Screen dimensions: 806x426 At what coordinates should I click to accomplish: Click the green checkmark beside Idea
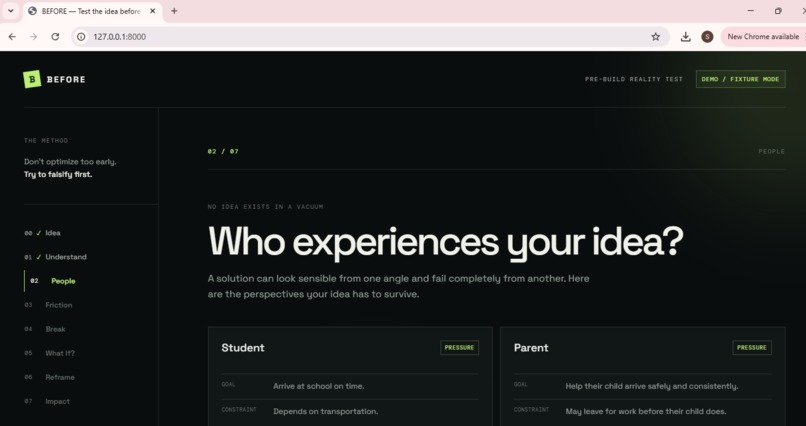click(39, 233)
